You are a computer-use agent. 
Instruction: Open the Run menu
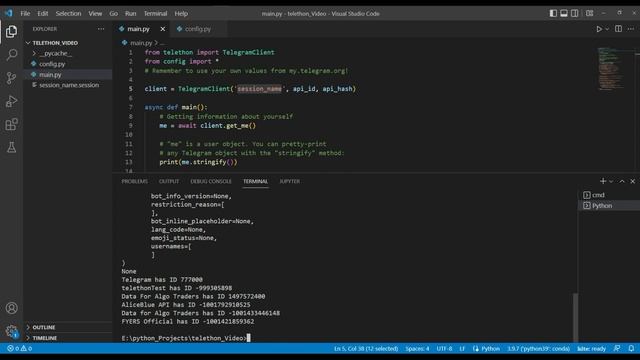[x=131, y=13]
